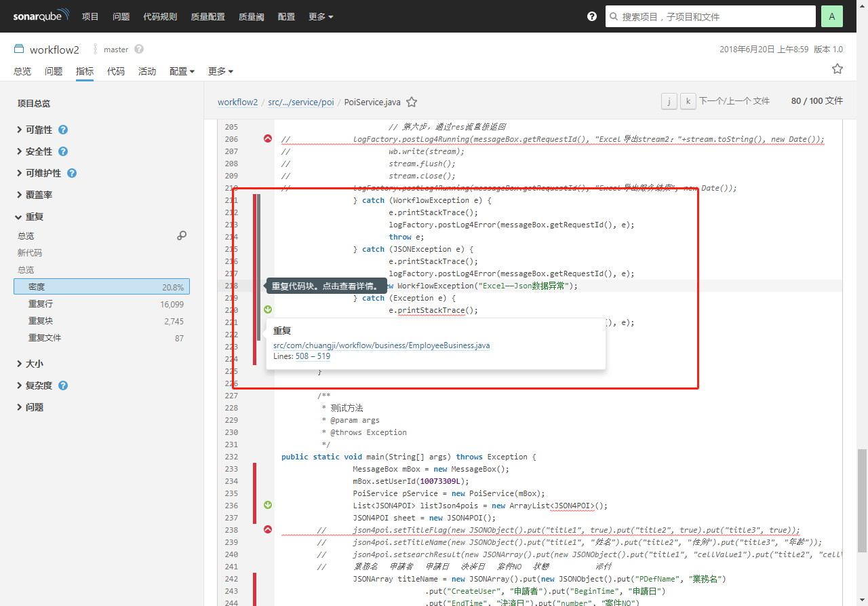The width and height of the screenshot is (868, 606).
Task: Expand the 复杂度 section
Action: tap(35, 385)
